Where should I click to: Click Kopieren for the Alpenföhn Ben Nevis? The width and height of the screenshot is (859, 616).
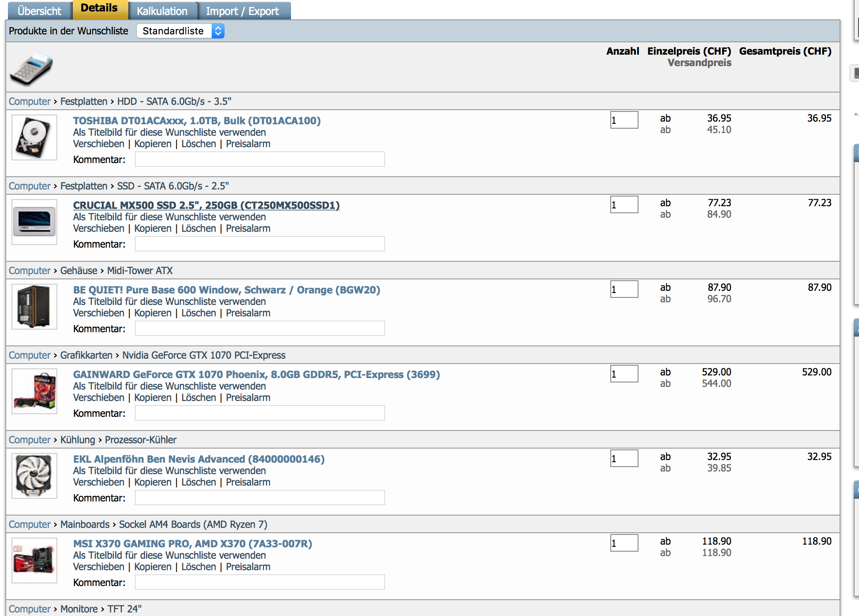coord(153,482)
